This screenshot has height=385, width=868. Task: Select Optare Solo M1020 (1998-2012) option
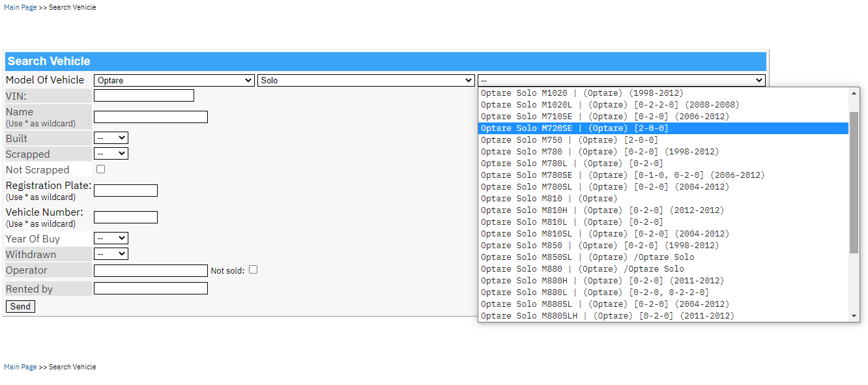663,93
